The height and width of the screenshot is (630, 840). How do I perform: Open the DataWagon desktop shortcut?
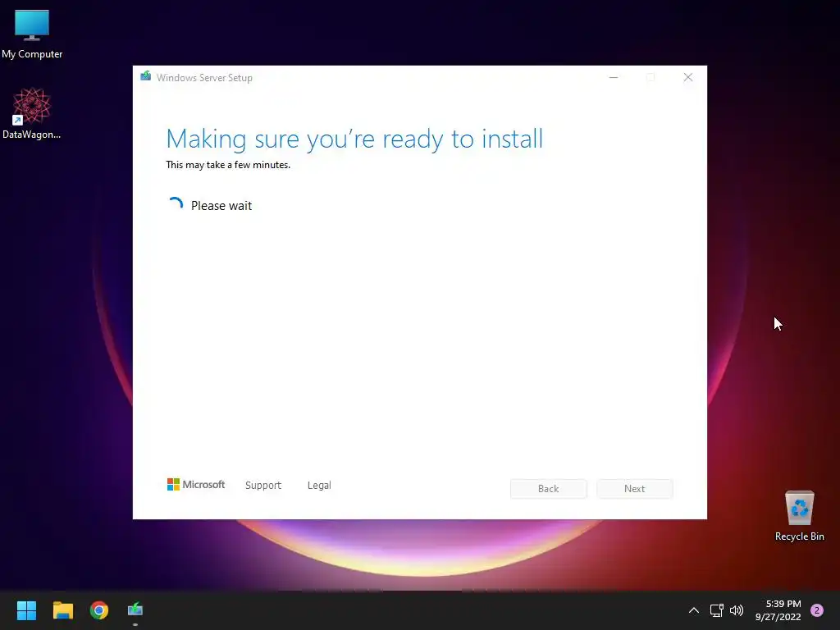[32, 113]
